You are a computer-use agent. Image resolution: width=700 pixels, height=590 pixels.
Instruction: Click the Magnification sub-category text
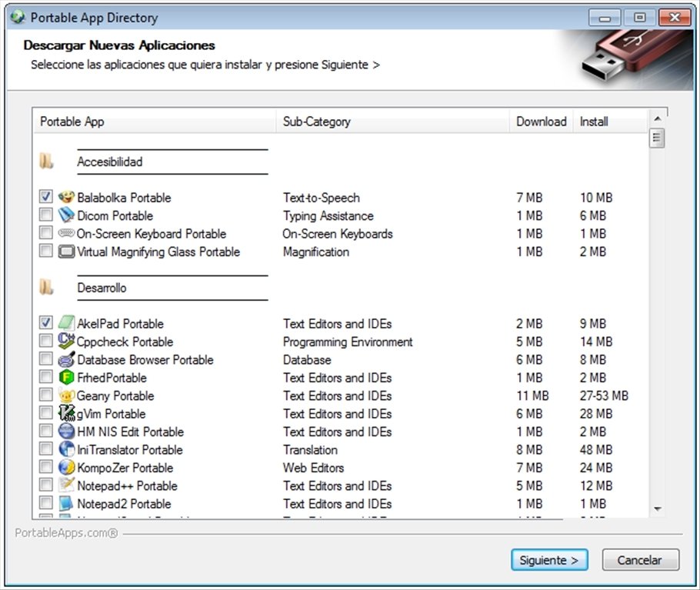(x=316, y=252)
